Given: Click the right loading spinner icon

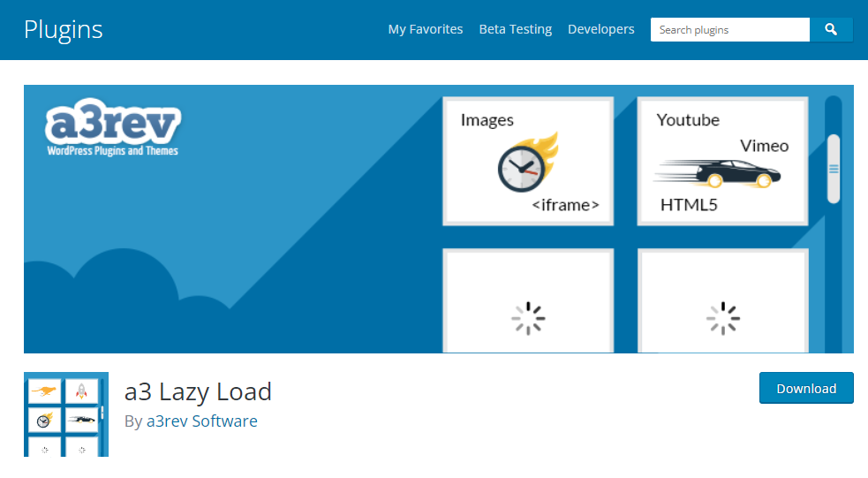Looking at the screenshot, I should pos(723,318).
